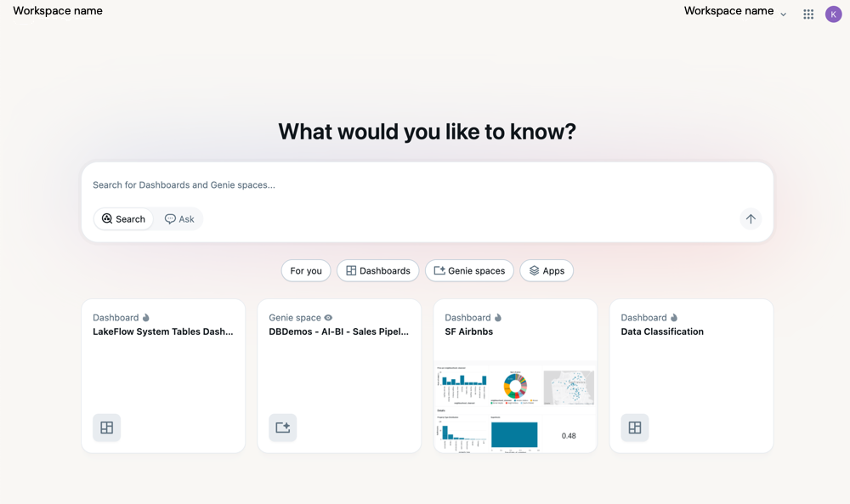850x504 pixels.
Task: Focus the Search for Dashboards and Genie spaces field
Action: point(428,184)
